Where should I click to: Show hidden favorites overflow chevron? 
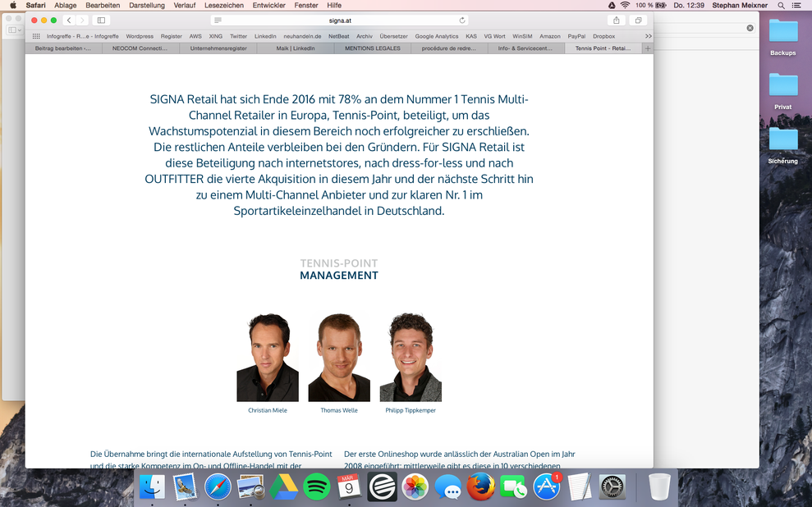[648, 36]
